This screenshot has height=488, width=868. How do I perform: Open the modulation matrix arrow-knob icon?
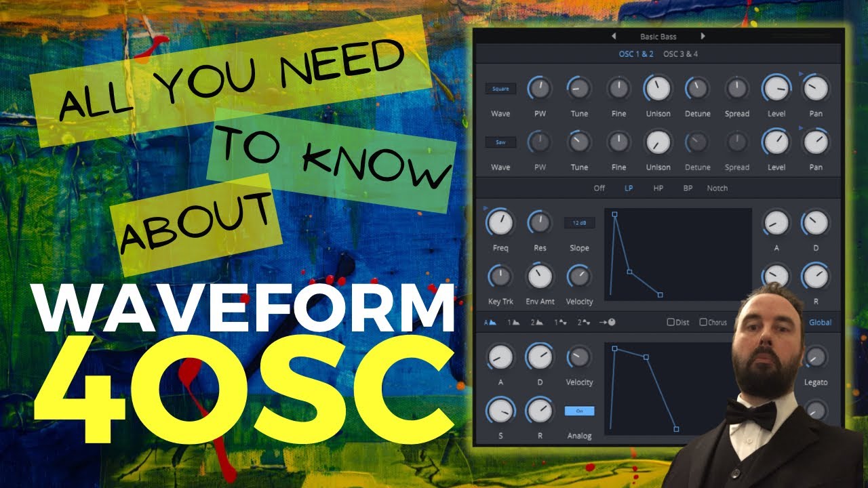(608, 323)
